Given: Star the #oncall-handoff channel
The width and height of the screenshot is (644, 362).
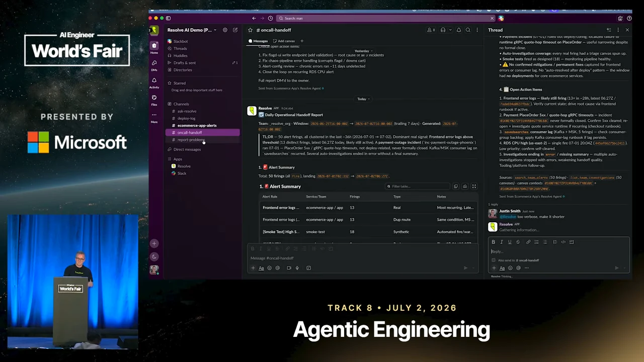Looking at the screenshot, I should (250, 30).
